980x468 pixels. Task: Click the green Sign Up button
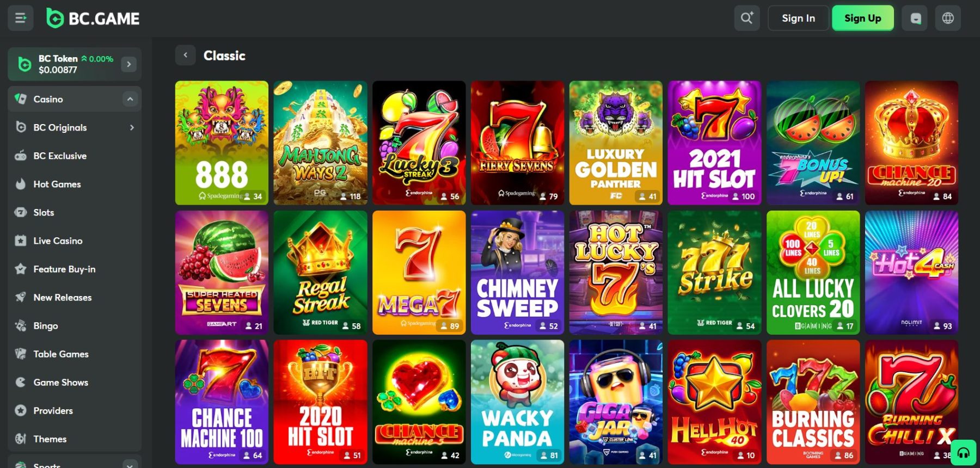862,19
